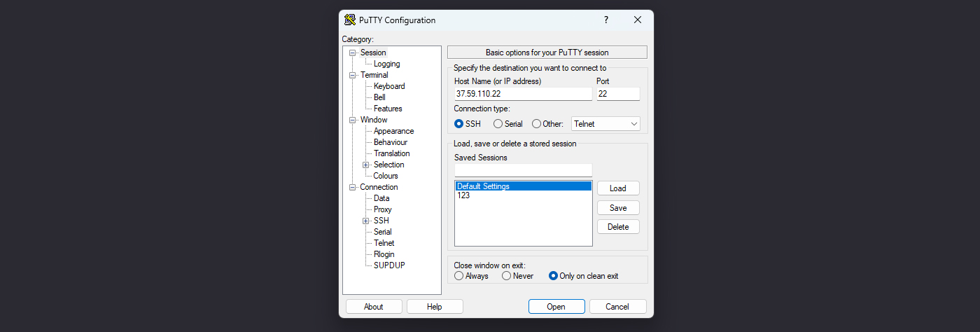Open the Session category
The height and width of the screenshot is (332, 980).
point(373,53)
